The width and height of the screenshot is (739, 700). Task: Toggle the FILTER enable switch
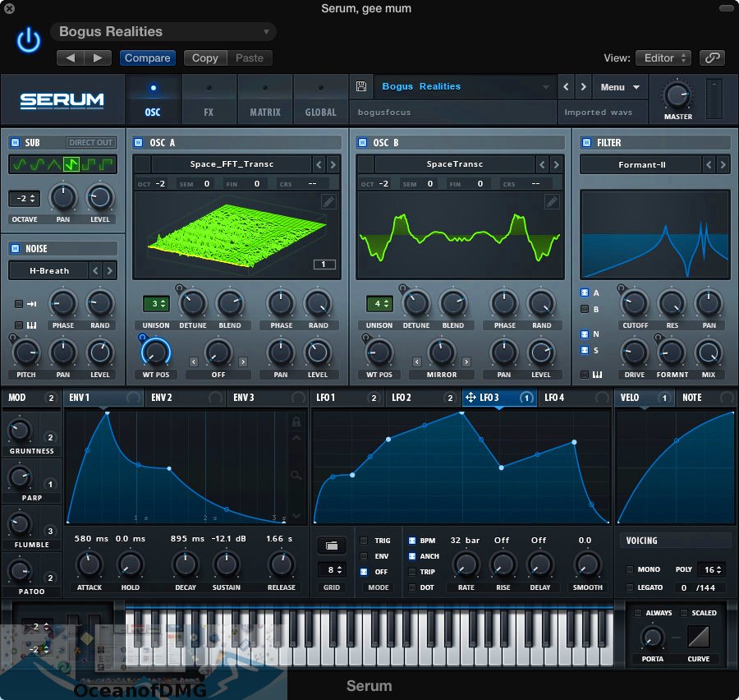586,142
